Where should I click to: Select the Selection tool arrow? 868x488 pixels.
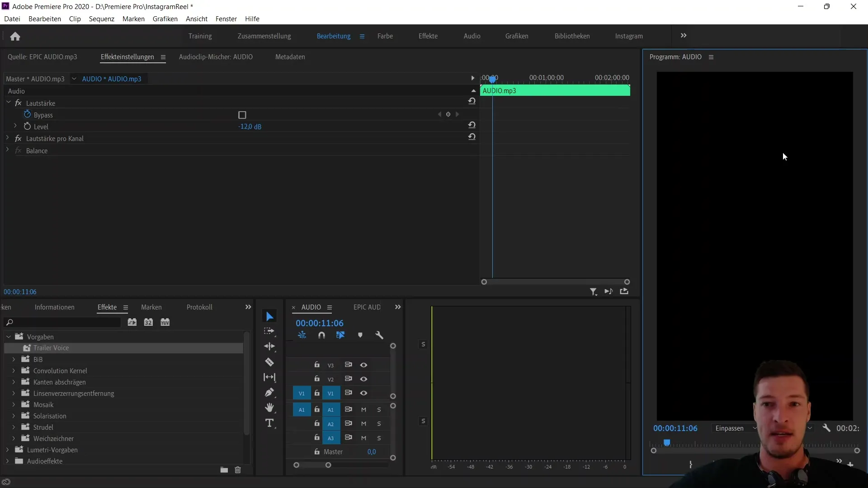click(x=269, y=316)
